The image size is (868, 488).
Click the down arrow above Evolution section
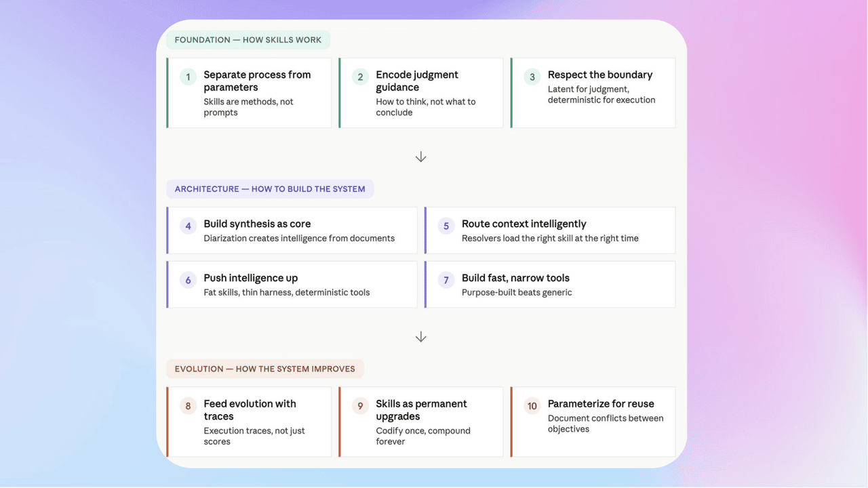[x=420, y=337]
